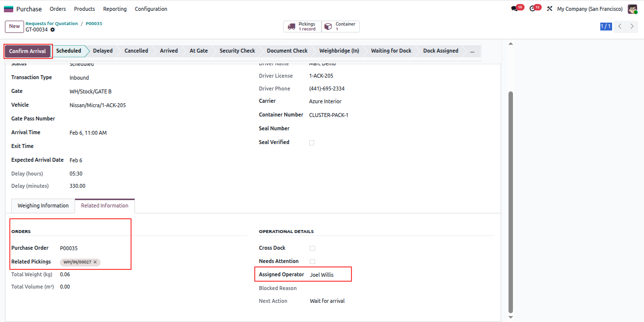Toggle Cross Dock checkbox
Screen dimensions: 644x322
312,248
